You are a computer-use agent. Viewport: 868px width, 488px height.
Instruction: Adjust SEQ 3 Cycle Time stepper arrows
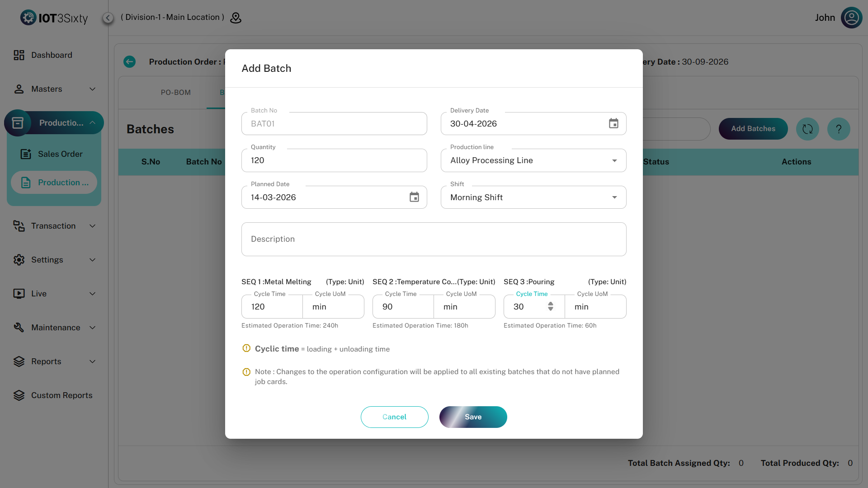(550, 306)
